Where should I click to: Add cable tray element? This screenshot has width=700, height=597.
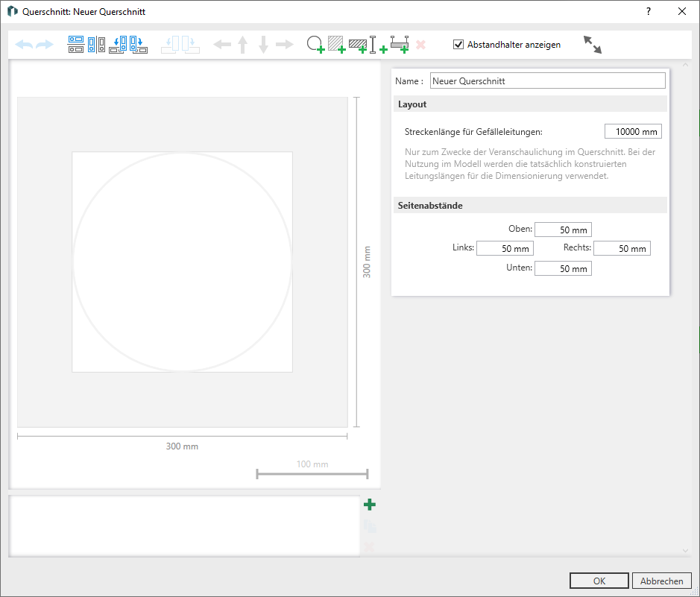point(400,45)
